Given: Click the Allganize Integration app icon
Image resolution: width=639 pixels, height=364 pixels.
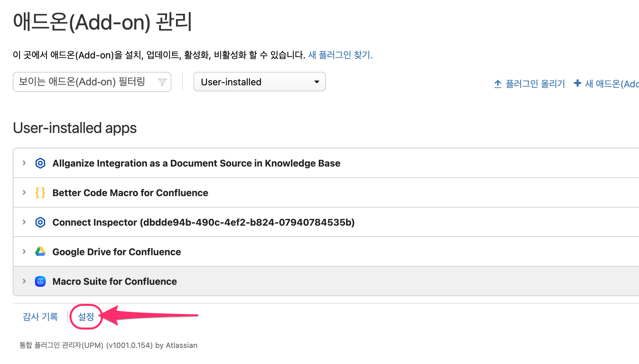Looking at the screenshot, I should pos(40,163).
